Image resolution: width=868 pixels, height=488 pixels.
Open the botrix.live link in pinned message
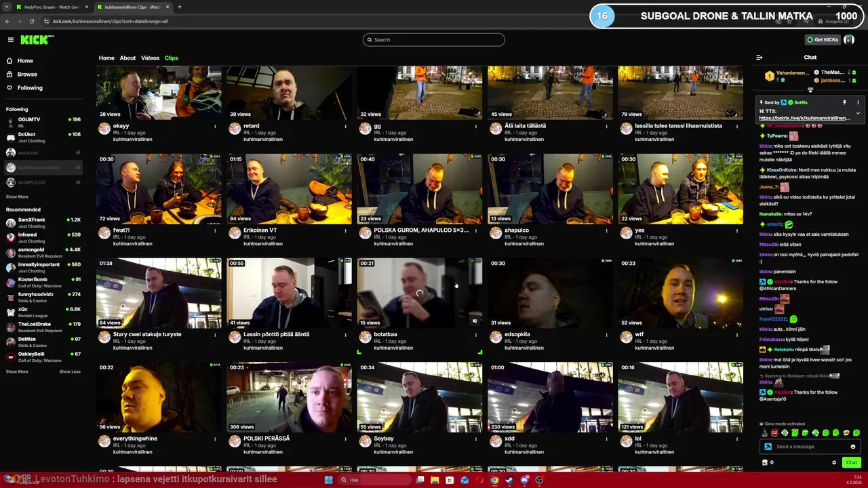(804, 118)
